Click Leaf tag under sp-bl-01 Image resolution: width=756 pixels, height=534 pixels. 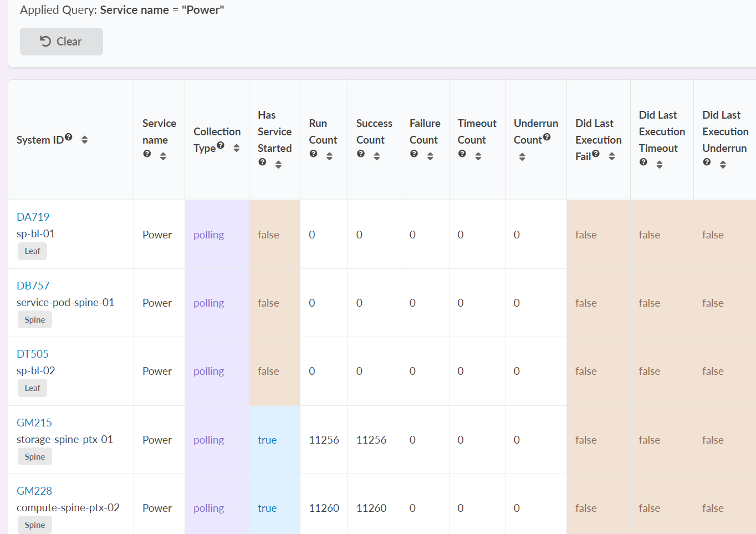[x=32, y=251]
